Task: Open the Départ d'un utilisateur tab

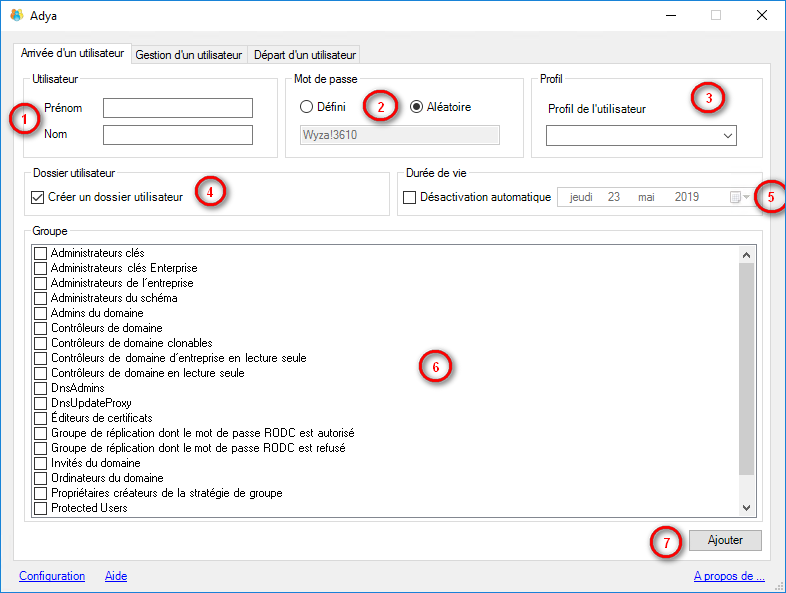Action: (304, 54)
